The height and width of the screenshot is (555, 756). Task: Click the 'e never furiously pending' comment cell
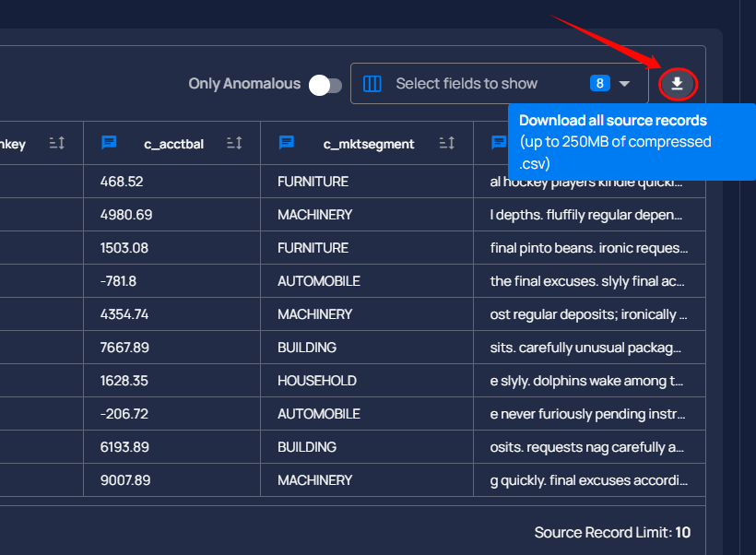(590, 414)
